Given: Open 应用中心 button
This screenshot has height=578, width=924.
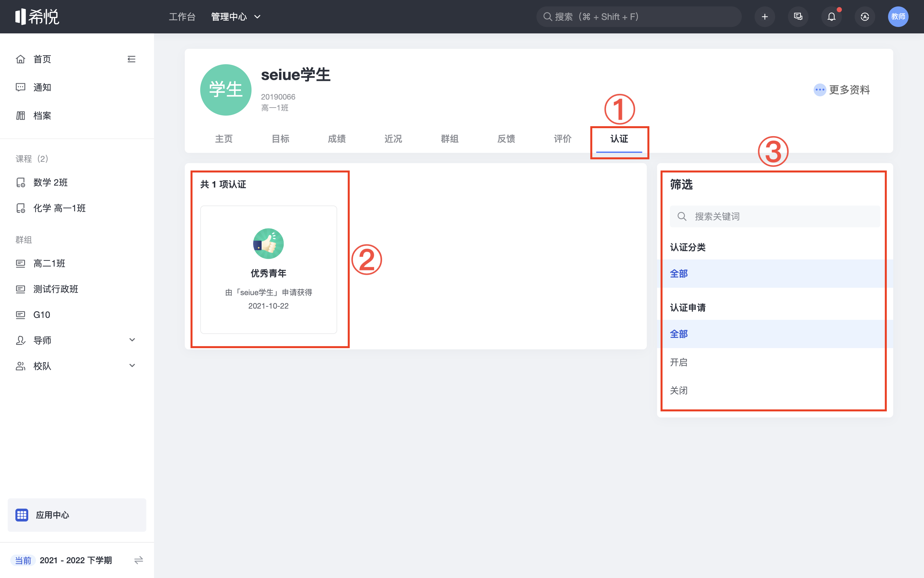Looking at the screenshot, I should tap(77, 515).
